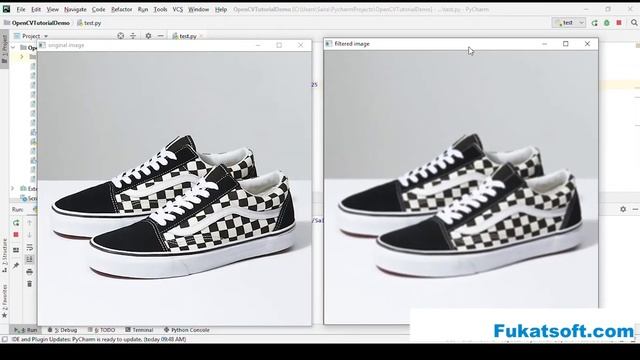The width and height of the screenshot is (640, 360).
Task: Click the original shoes image
Action: point(175,188)
